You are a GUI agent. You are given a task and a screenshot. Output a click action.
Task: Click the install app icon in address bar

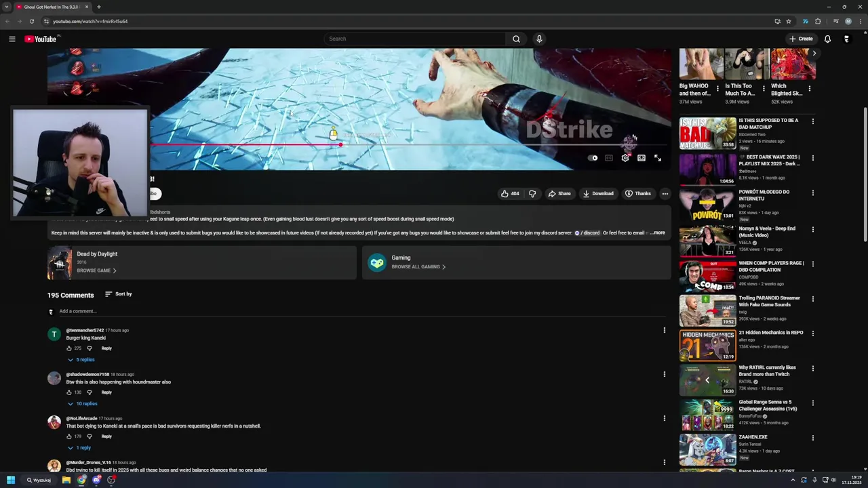pos(777,21)
